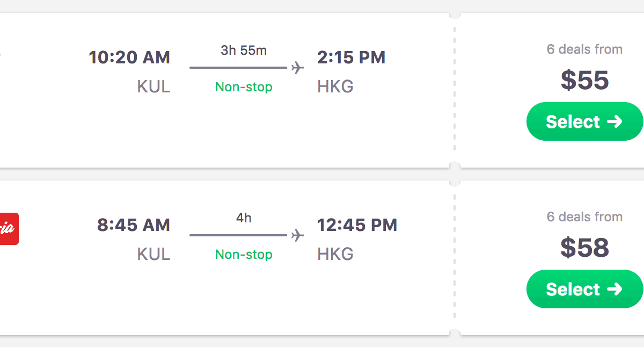644x347 pixels.
Task: Click the $58 price
Action: coord(584,248)
